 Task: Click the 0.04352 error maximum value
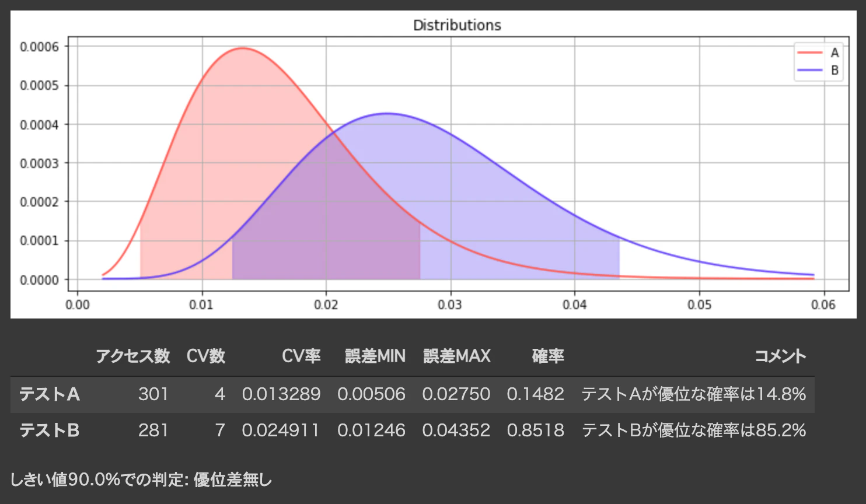coord(456,430)
